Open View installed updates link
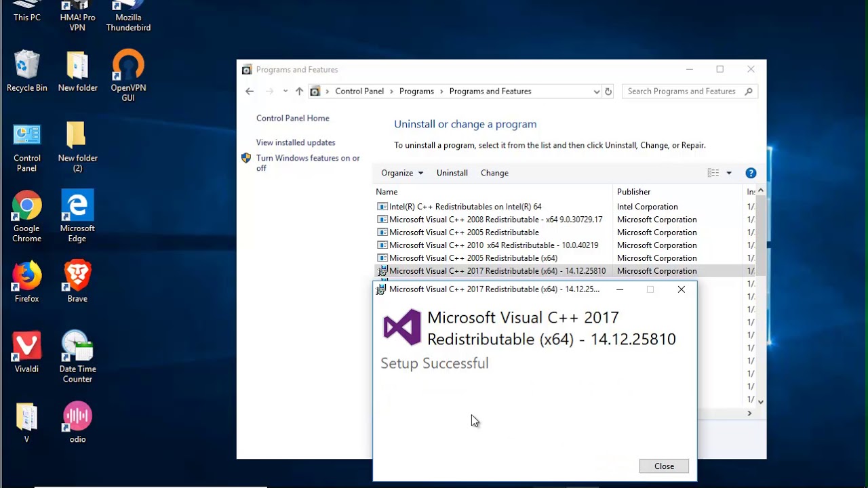This screenshot has width=868, height=488. tap(296, 142)
